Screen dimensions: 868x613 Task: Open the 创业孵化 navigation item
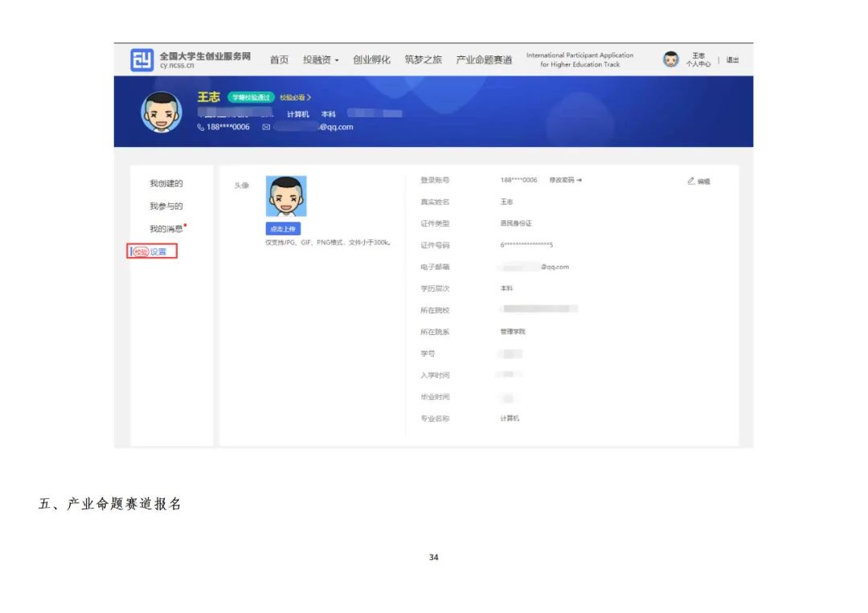[x=371, y=60]
